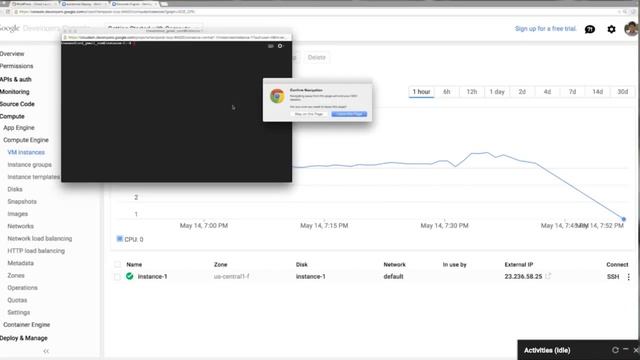
Task: Open Permissions in sidebar
Action: tap(16, 66)
